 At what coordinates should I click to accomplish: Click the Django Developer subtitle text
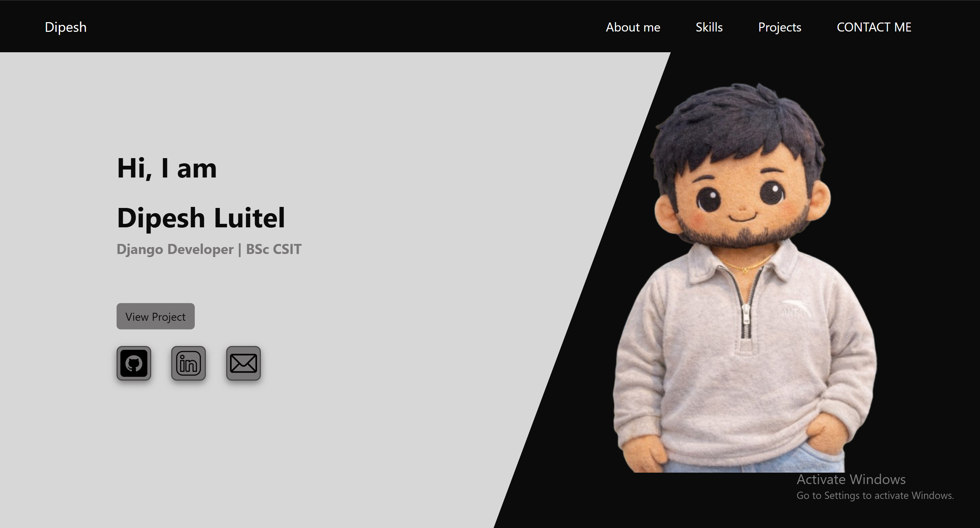click(x=175, y=249)
